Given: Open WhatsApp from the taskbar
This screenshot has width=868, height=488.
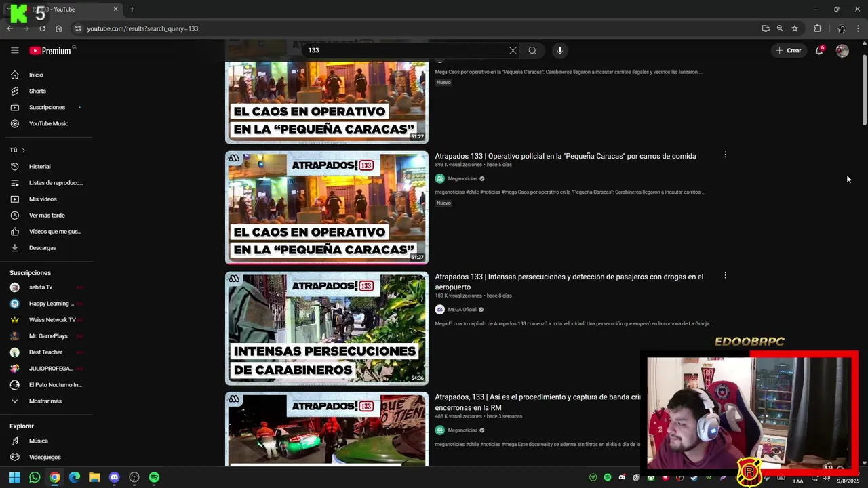Looking at the screenshot, I should click(35, 477).
